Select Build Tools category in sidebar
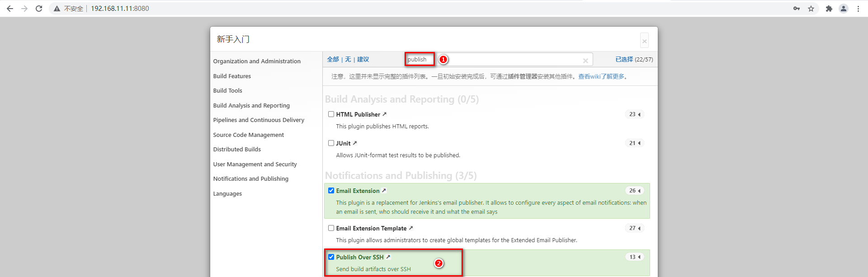Image resolution: width=868 pixels, height=277 pixels. 228,91
